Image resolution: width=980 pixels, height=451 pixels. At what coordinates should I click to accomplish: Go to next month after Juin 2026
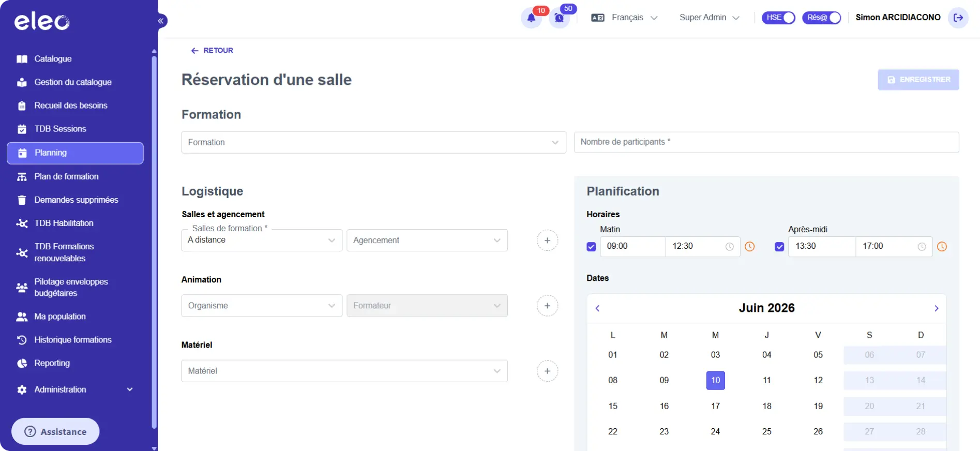[x=936, y=308]
